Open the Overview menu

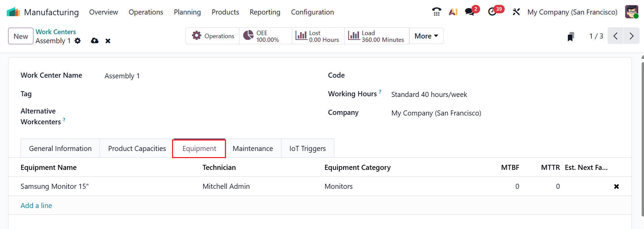click(104, 12)
